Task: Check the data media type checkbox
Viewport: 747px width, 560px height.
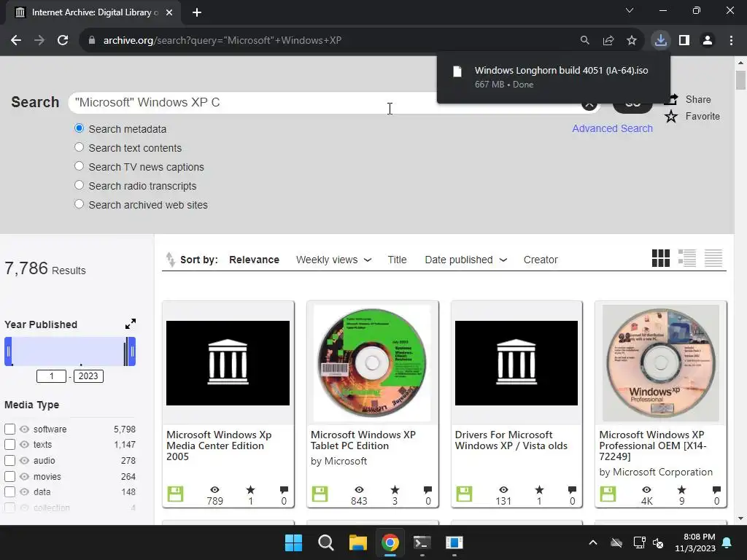Action: coord(10,491)
